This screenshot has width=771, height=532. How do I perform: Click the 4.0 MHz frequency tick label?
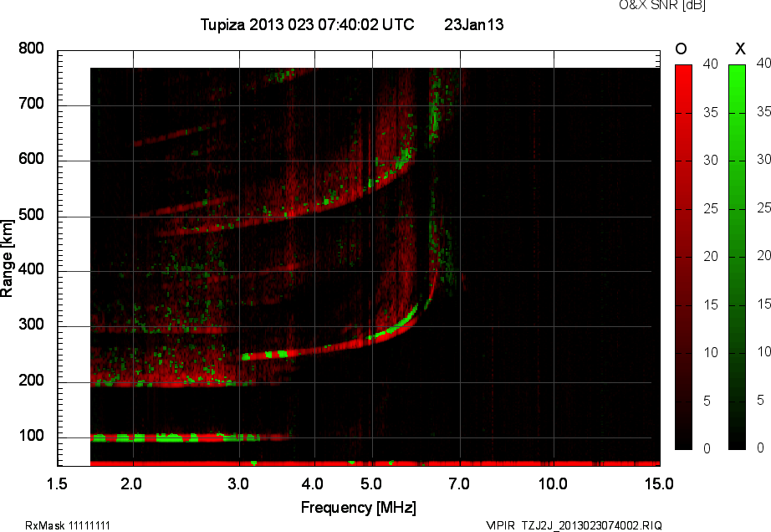[x=312, y=483]
